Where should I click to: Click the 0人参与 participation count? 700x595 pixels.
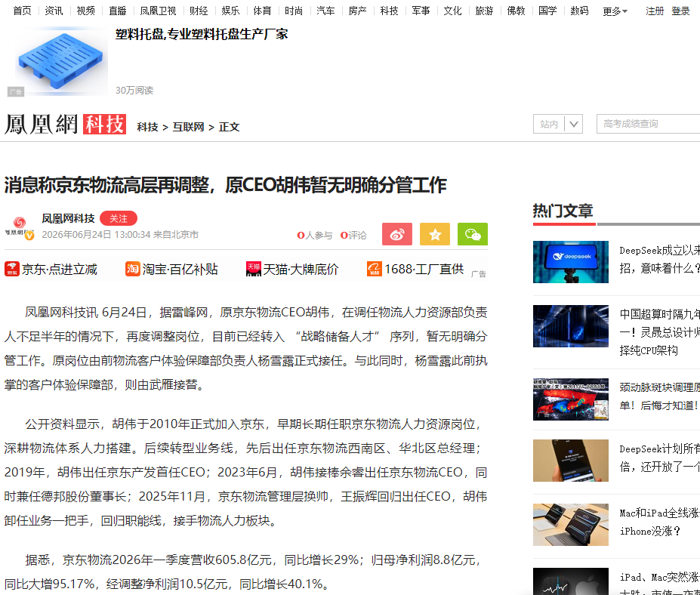click(315, 236)
